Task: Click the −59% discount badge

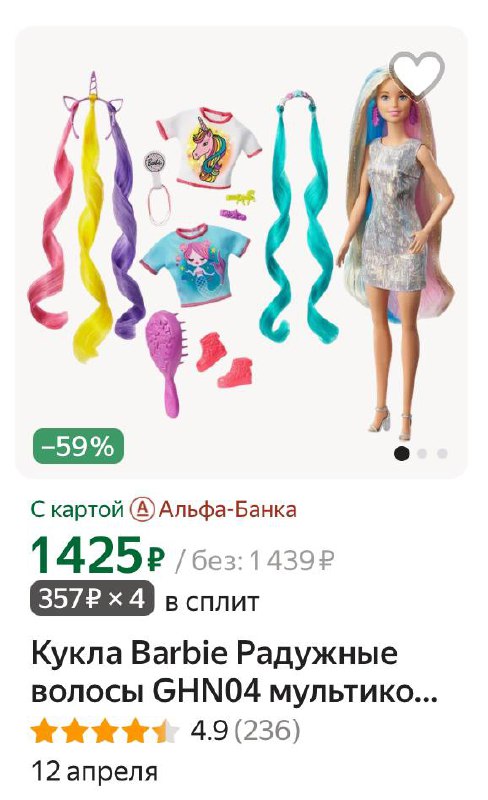Action: [x=79, y=446]
